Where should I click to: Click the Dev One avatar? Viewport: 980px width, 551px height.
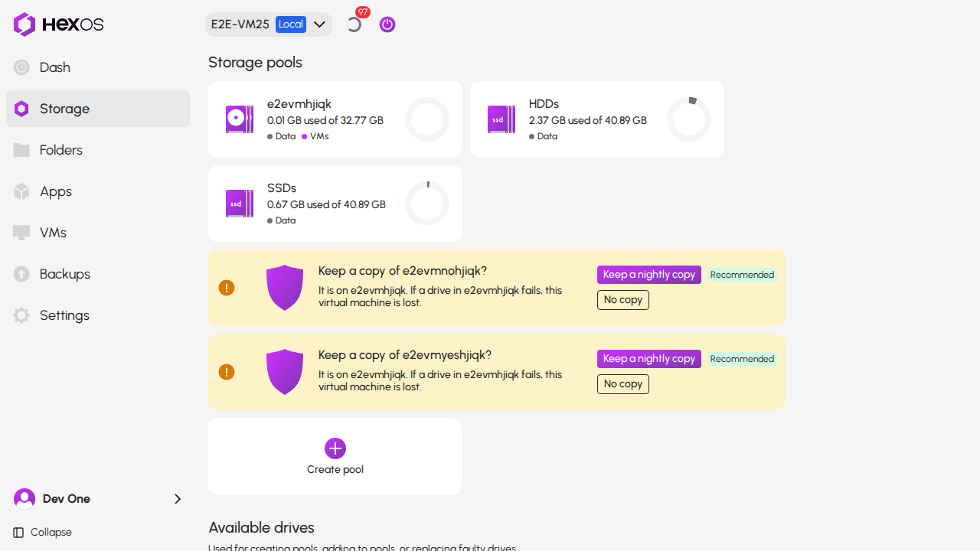pos(24,499)
